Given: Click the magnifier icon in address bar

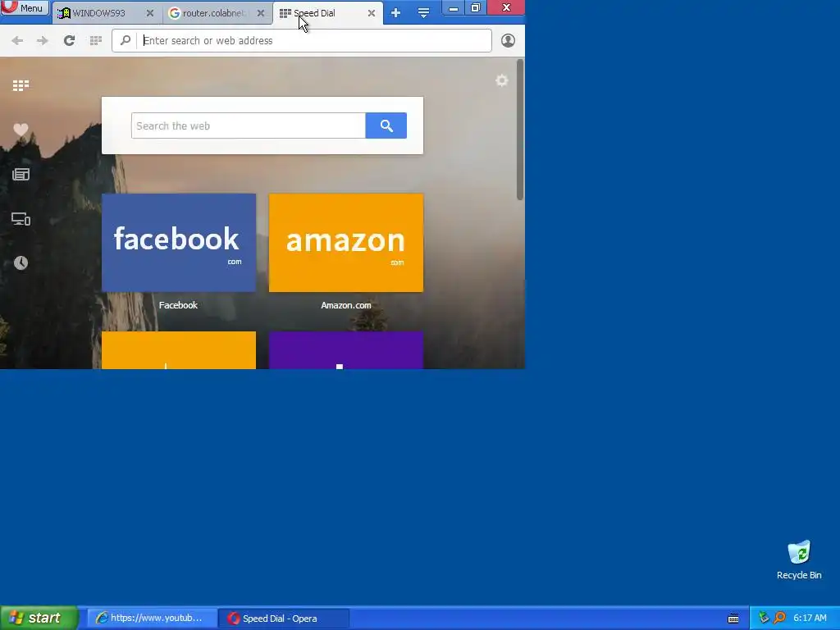Looking at the screenshot, I should pyautogui.click(x=126, y=41).
